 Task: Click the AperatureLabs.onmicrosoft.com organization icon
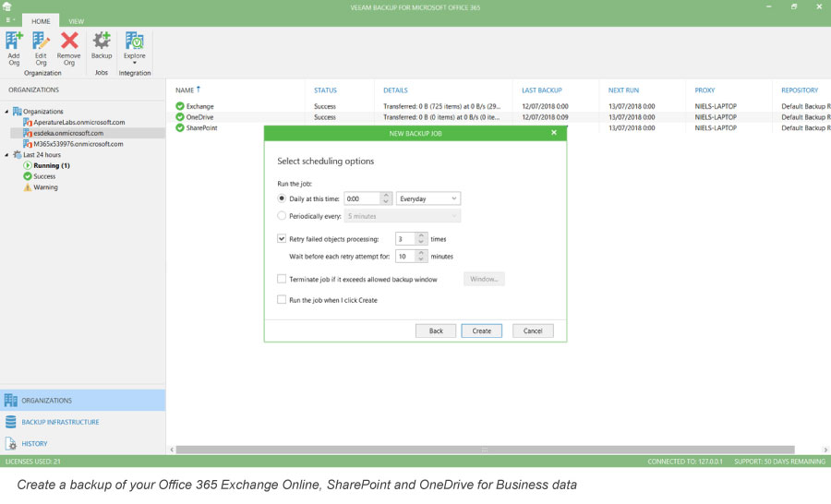click(x=28, y=122)
